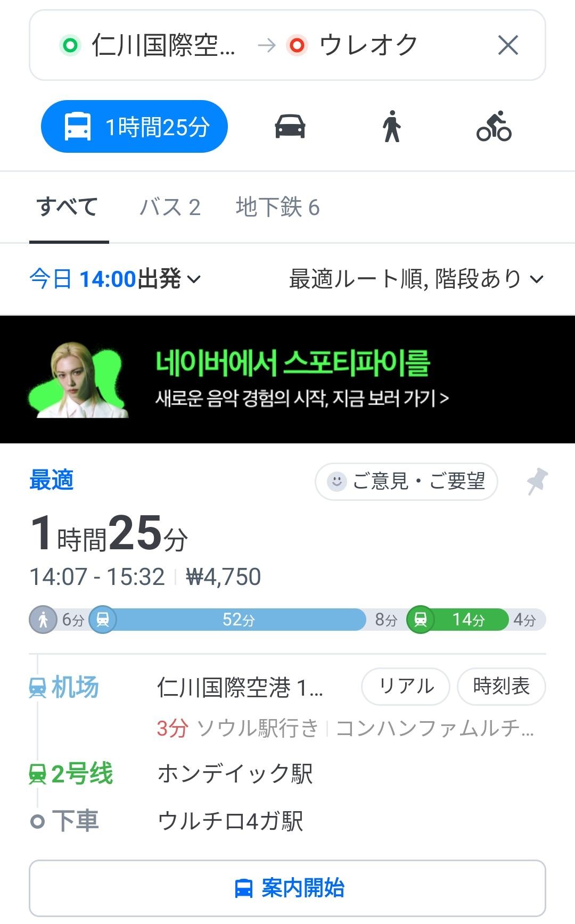Screen dimensions: 575x924
Task: Switch to the 地下鉄 6 tab
Action: click(x=277, y=207)
